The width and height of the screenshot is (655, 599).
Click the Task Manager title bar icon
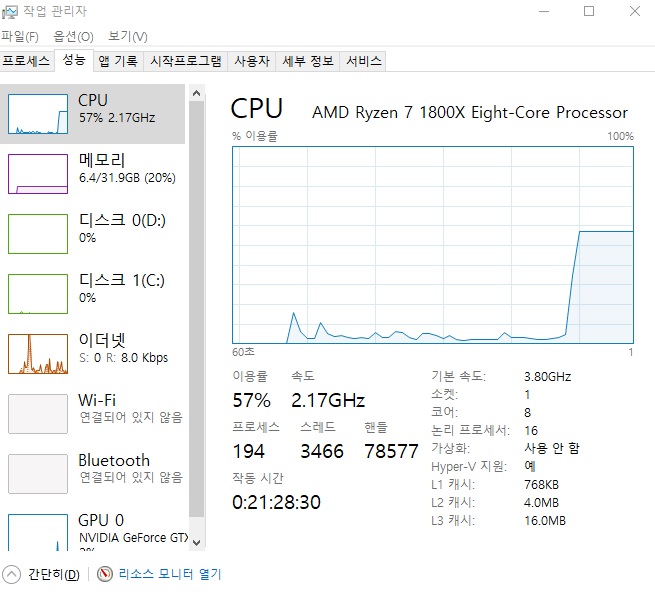[10, 11]
